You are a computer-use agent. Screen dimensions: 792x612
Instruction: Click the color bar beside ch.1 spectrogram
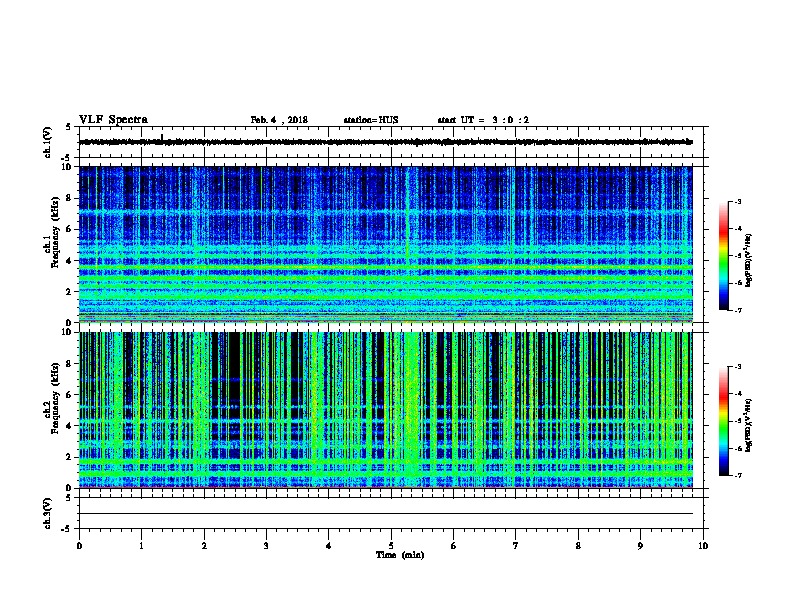pyautogui.click(x=723, y=256)
